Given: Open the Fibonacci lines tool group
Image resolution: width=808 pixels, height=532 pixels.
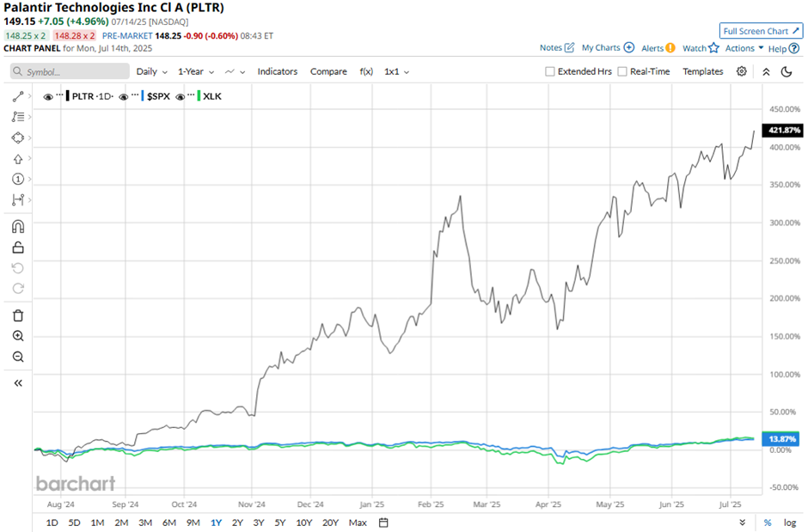Looking at the screenshot, I should coord(18,117).
